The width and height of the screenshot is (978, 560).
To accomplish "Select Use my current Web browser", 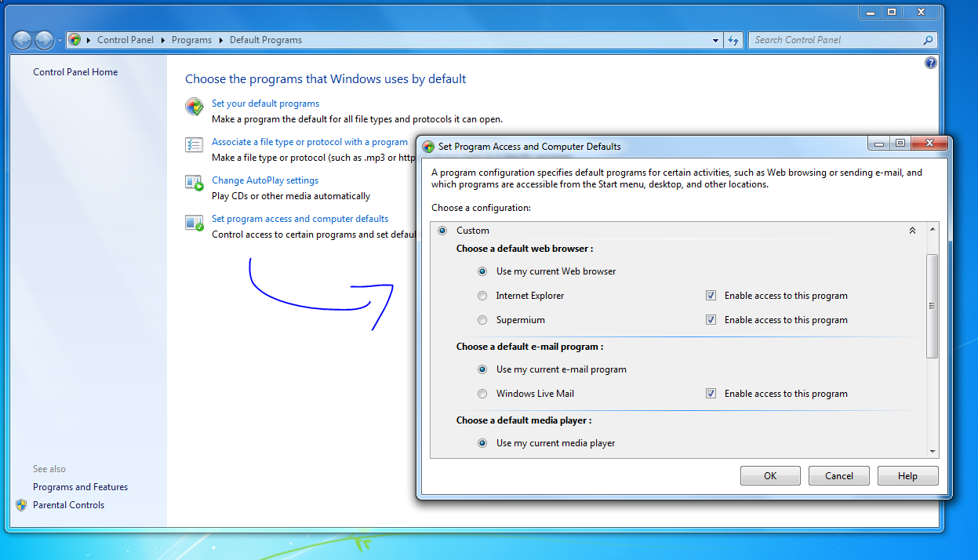I will click(482, 271).
